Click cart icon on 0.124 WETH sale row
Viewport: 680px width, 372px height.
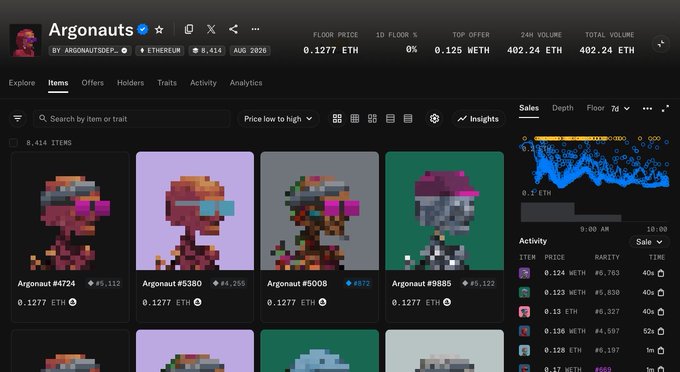(661, 273)
